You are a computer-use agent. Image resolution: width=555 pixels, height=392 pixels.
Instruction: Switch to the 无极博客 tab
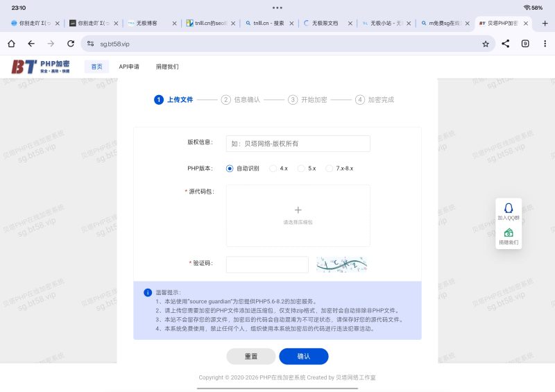click(x=147, y=24)
